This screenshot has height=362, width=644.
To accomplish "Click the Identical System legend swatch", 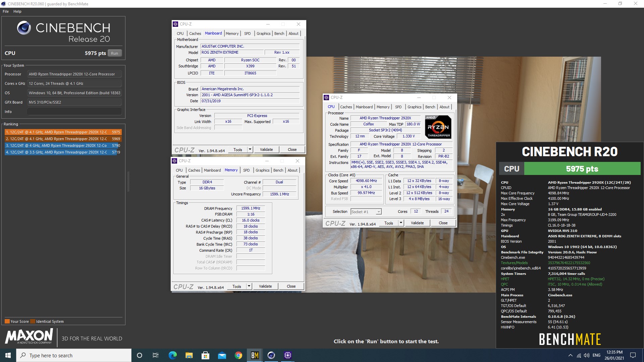I will (33, 321).
